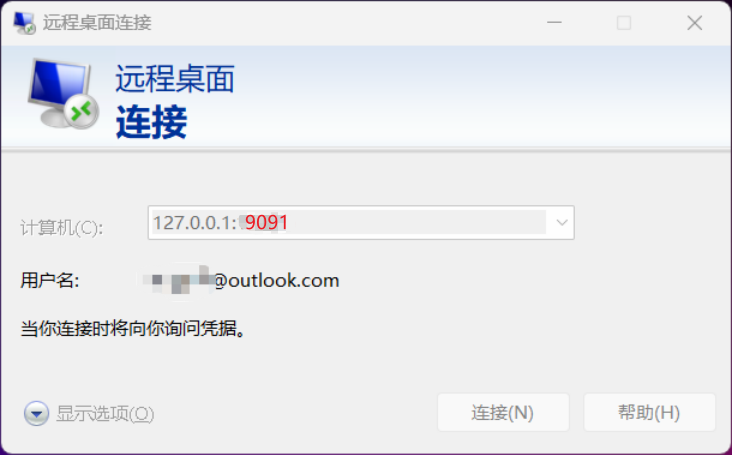This screenshot has height=455, width=732.
Task: Minimize the 远程桌面连接 window
Action: [x=554, y=22]
